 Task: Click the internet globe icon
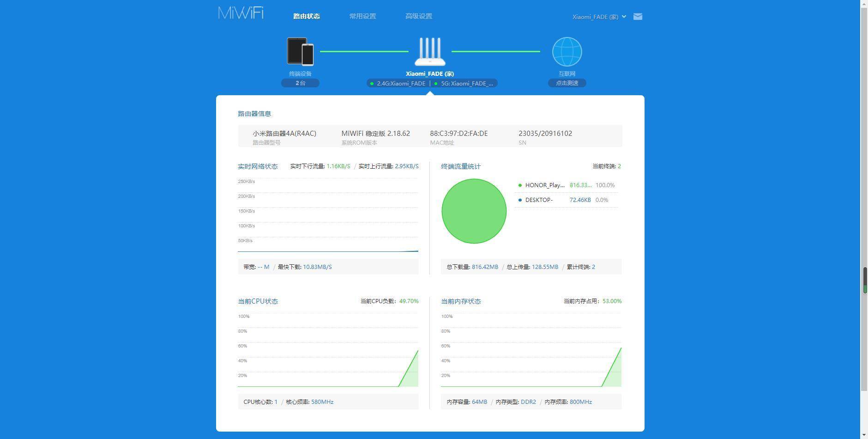(x=567, y=52)
